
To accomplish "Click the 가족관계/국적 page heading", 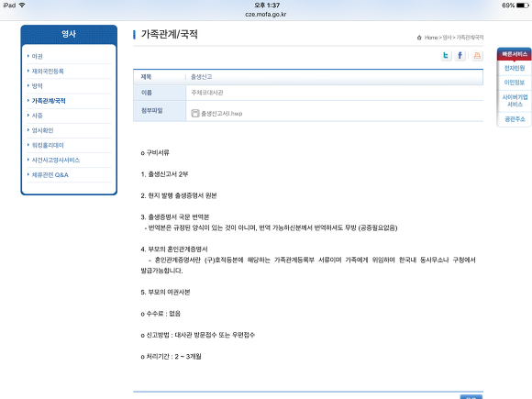I will [170, 34].
